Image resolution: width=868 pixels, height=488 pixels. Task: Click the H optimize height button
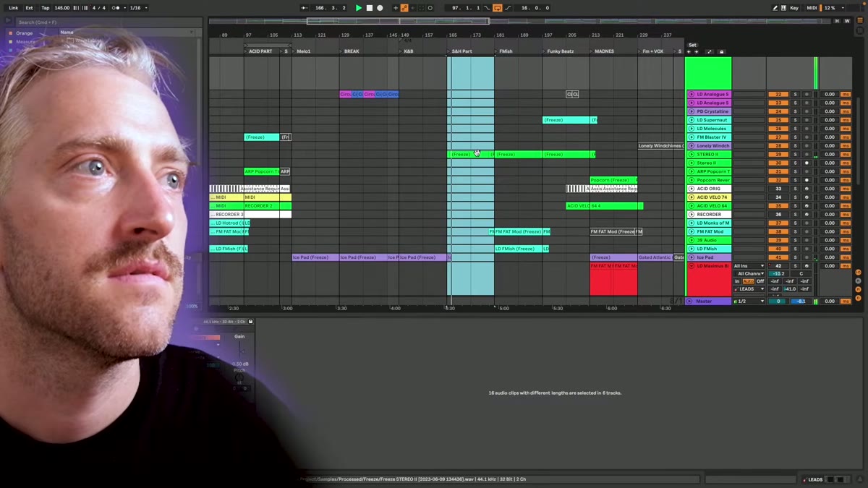(x=838, y=21)
